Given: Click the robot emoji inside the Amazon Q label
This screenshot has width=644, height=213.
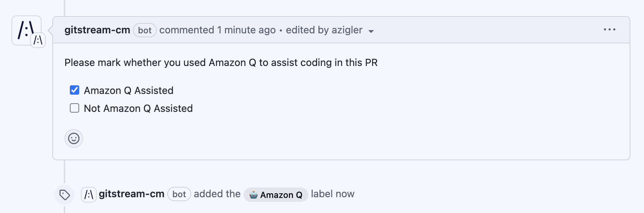Looking at the screenshot, I should [x=254, y=195].
